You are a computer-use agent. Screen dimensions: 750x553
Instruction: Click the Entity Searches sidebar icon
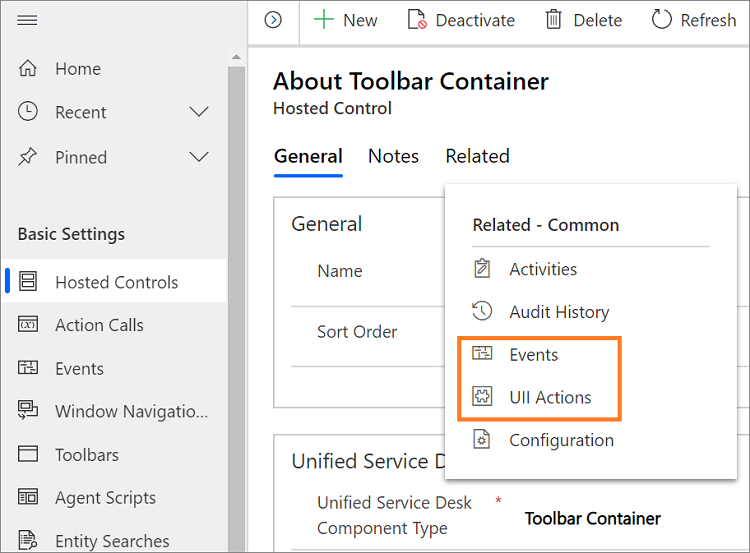[28, 540]
